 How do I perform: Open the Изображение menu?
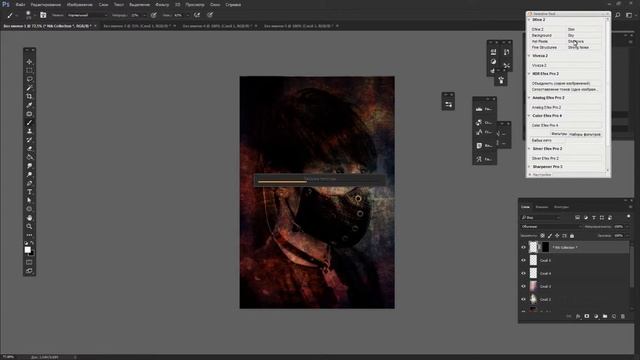(x=81, y=4)
